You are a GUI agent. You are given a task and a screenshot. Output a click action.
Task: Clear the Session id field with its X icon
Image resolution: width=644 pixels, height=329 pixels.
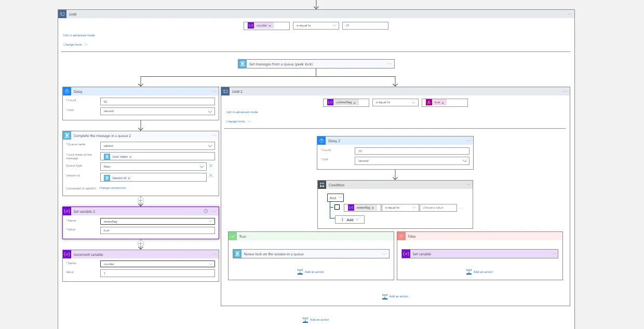coord(211,175)
